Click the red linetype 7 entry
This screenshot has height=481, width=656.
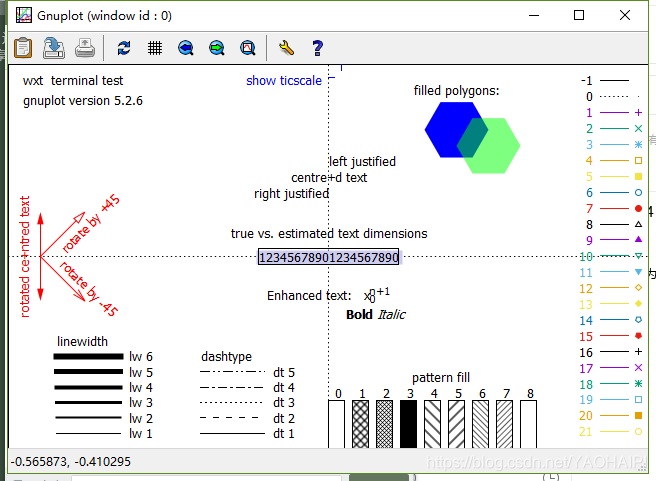(x=614, y=208)
